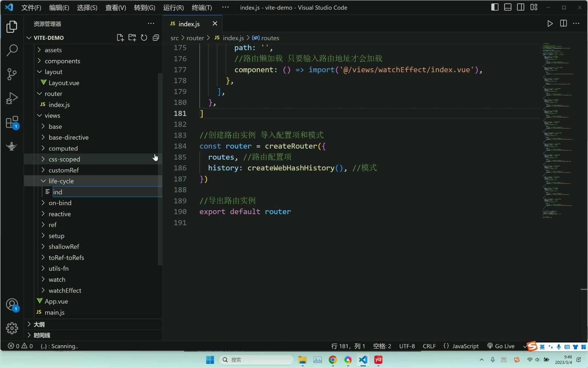The width and height of the screenshot is (588, 368).
Task: Open editor more actions ellipsis
Action: click(576, 24)
